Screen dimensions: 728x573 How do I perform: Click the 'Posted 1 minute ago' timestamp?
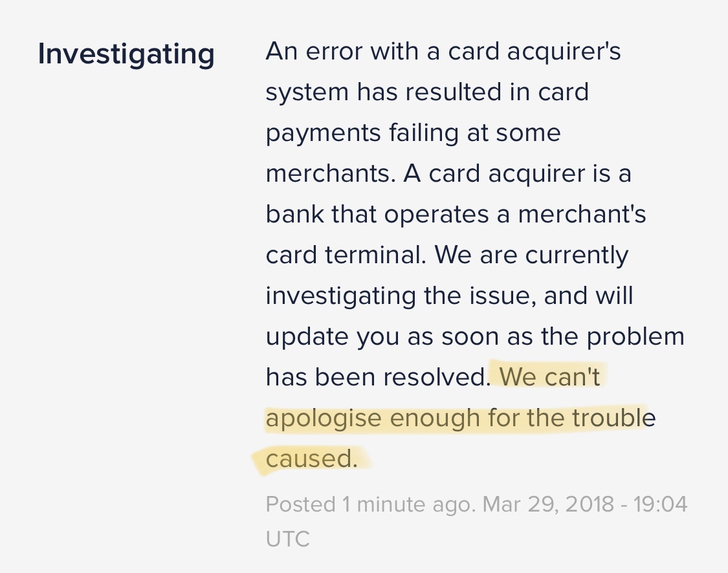(x=371, y=504)
